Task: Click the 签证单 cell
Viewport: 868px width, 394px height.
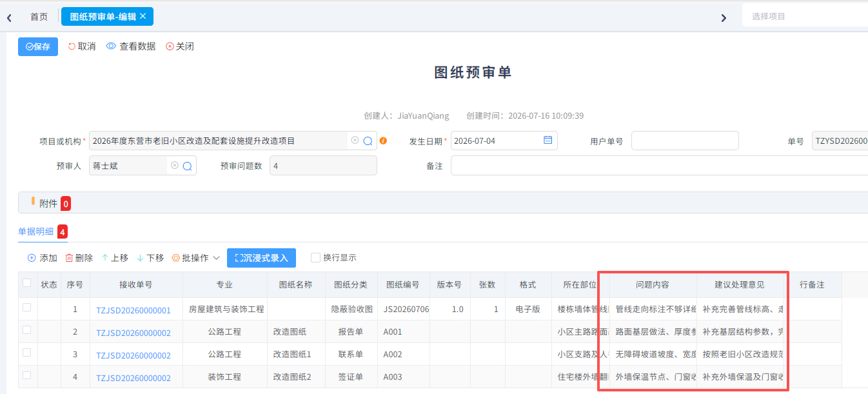Action: (351, 377)
